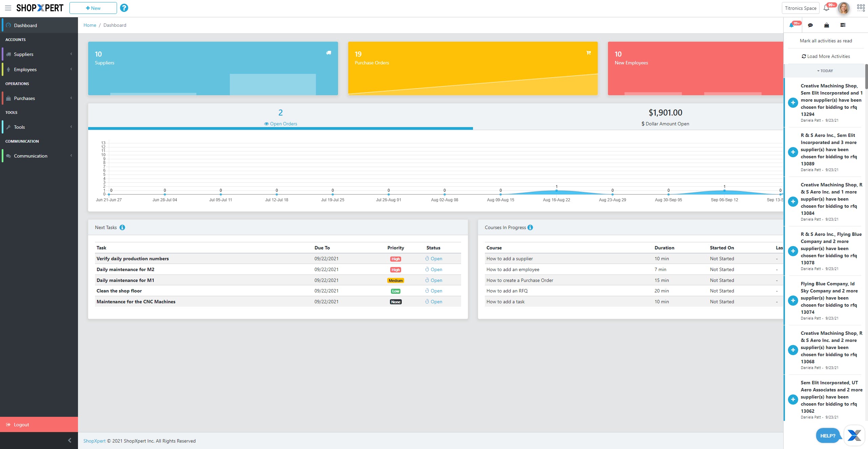Switch to the chat messages panel icon
Screen dimensions: 868x449
pyautogui.click(x=810, y=25)
